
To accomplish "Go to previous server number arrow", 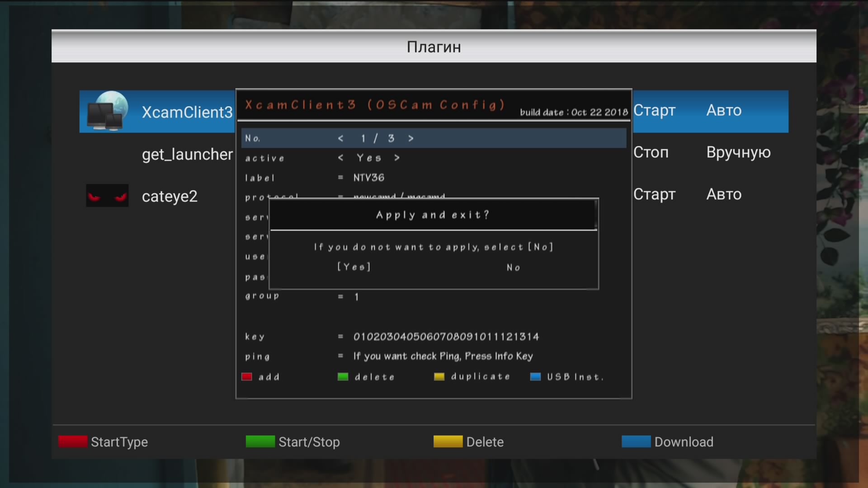I will pos(341,138).
